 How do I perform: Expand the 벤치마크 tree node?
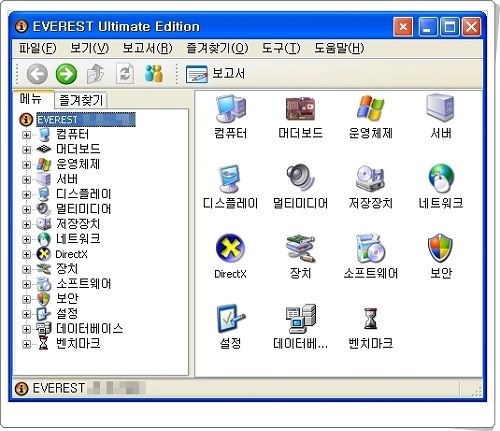(26, 344)
